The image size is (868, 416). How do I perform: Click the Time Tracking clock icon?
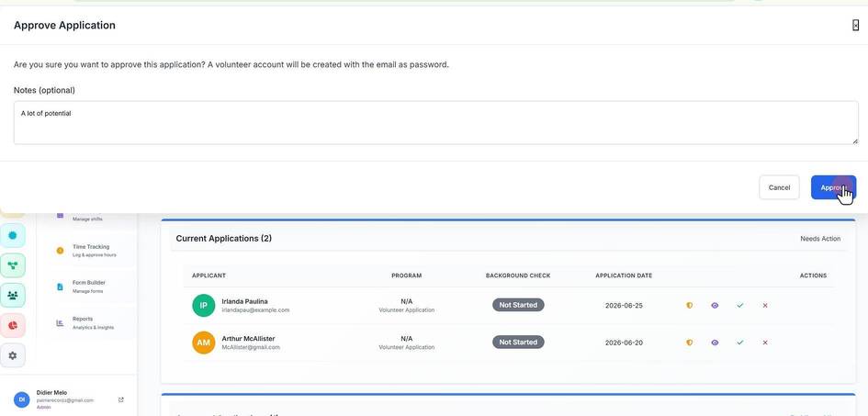60,251
